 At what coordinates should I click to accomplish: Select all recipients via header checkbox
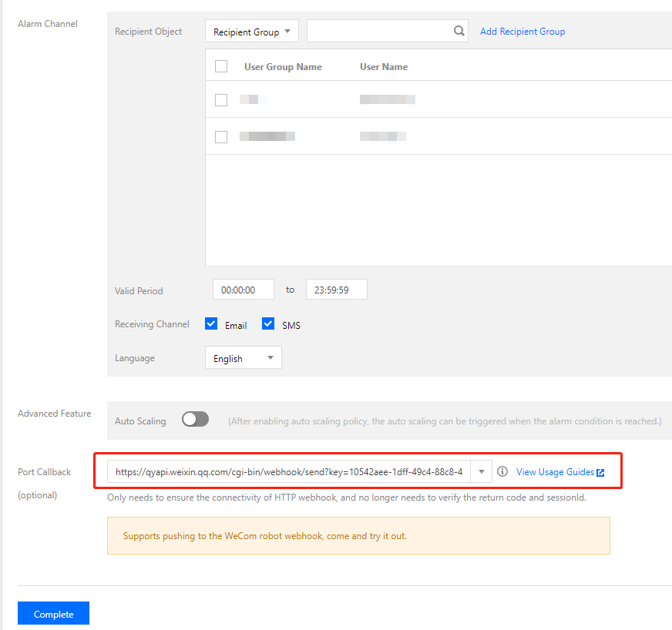[x=221, y=66]
